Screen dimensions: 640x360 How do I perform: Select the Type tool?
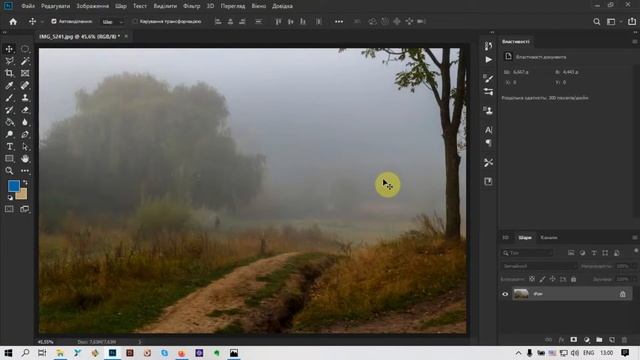[9, 147]
